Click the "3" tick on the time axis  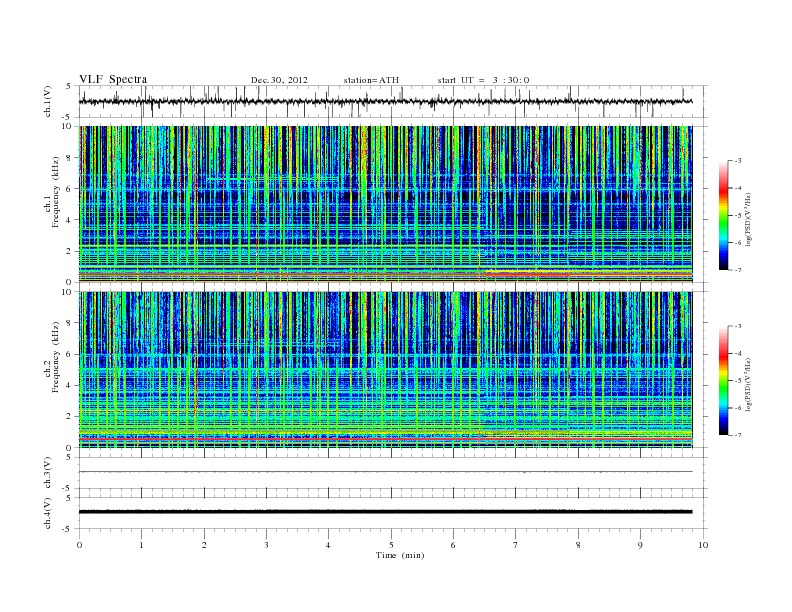[x=266, y=545]
